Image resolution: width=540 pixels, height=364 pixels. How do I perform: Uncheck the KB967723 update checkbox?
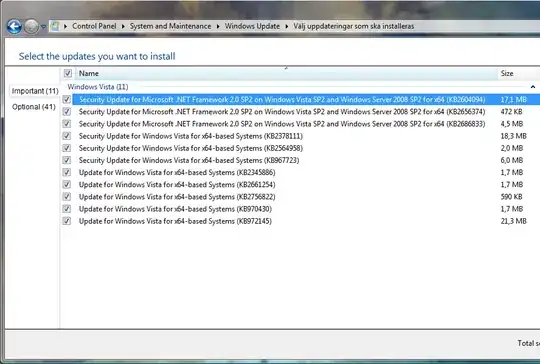click(67, 160)
